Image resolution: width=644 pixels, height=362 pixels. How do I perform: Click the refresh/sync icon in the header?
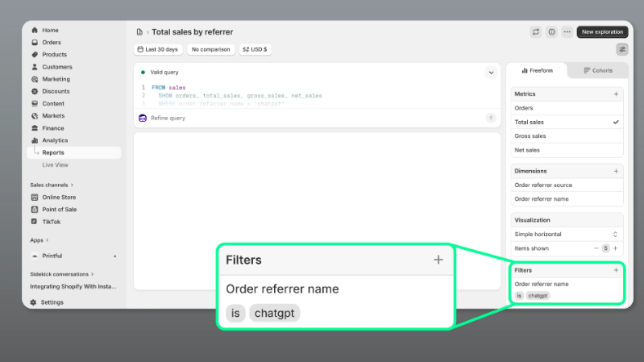point(536,32)
